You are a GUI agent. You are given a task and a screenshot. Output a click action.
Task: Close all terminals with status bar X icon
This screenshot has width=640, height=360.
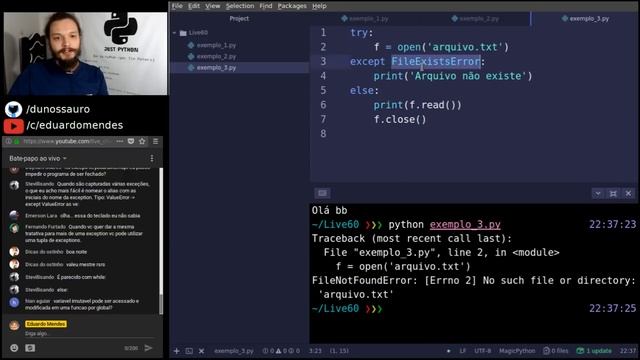[202, 351]
